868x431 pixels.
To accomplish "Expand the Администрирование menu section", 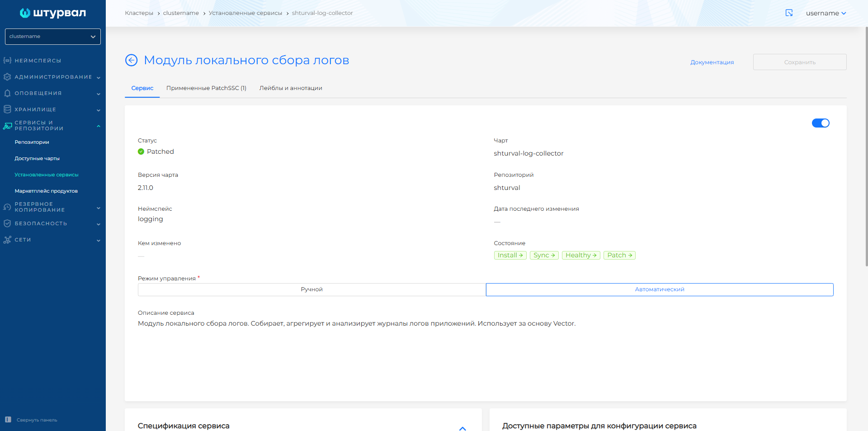I will coord(53,77).
